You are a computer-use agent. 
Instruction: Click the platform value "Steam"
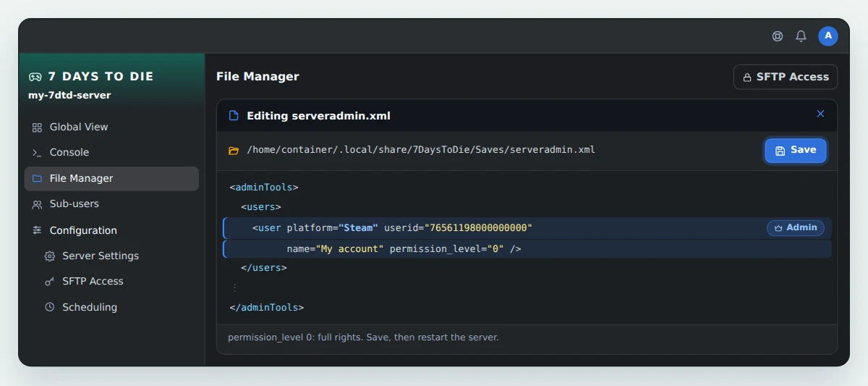click(x=358, y=228)
